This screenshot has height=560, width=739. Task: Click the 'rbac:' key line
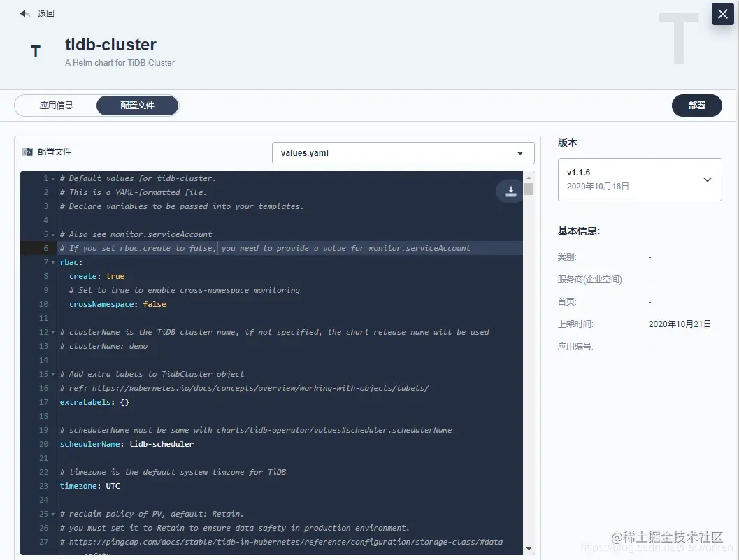tap(71, 263)
